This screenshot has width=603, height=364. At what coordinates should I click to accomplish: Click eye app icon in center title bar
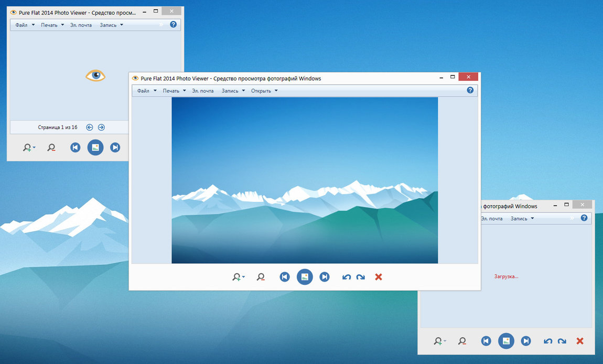pos(135,78)
